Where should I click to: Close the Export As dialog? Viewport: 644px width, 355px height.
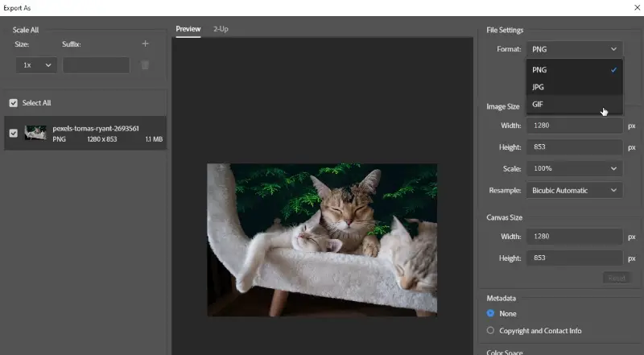click(x=637, y=6)
